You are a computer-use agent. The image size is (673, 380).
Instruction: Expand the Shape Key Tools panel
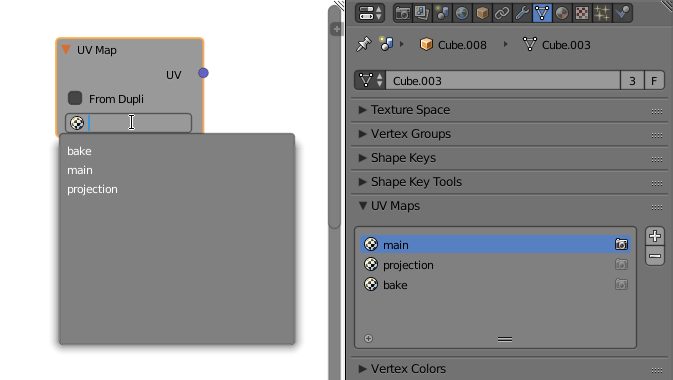coord(363,182)
